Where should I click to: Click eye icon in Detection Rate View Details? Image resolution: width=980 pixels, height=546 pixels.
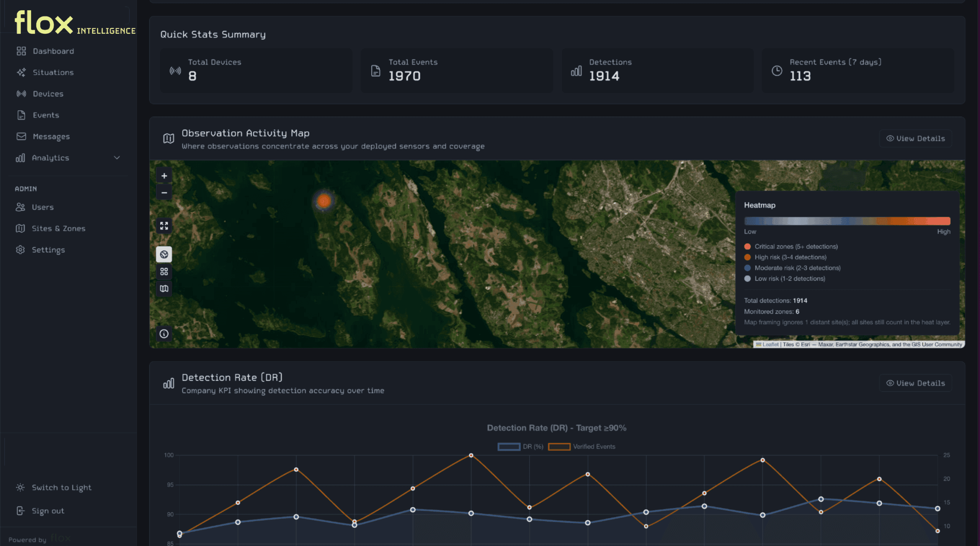click(890, 383)
